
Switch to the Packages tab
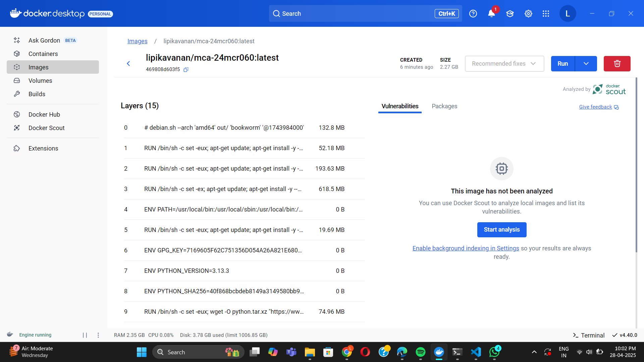click(444, 106)
